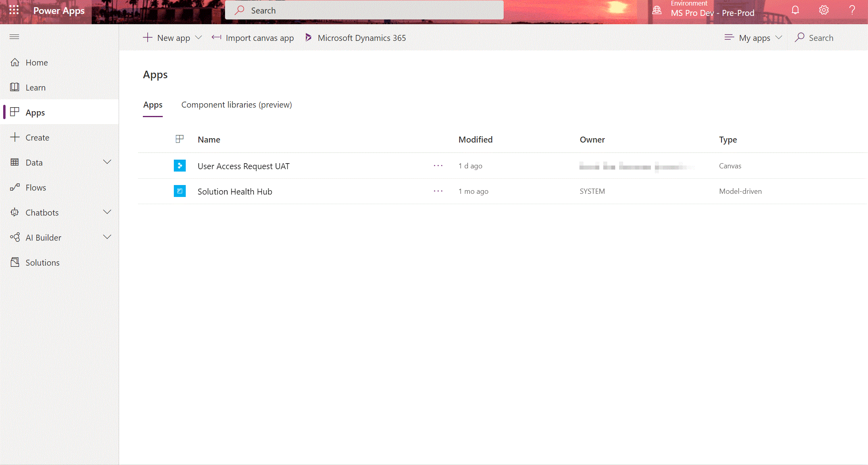Expand the AI Builder sidebar section

point(107,237)
